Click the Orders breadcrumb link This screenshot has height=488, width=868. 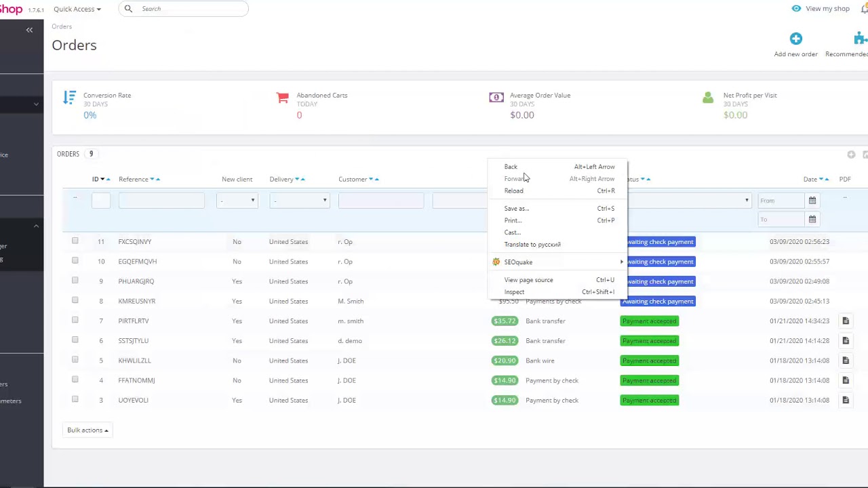(x=62, y=26)
